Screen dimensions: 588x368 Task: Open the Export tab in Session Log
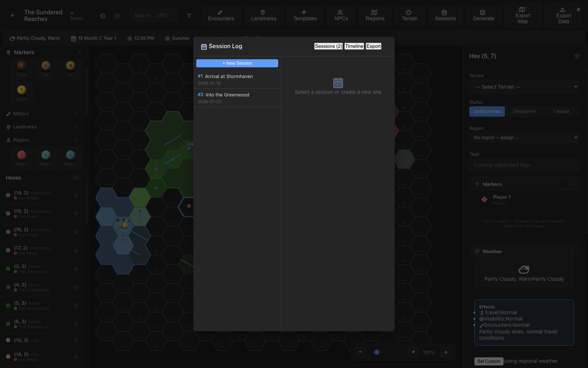[x=373, y=46]
